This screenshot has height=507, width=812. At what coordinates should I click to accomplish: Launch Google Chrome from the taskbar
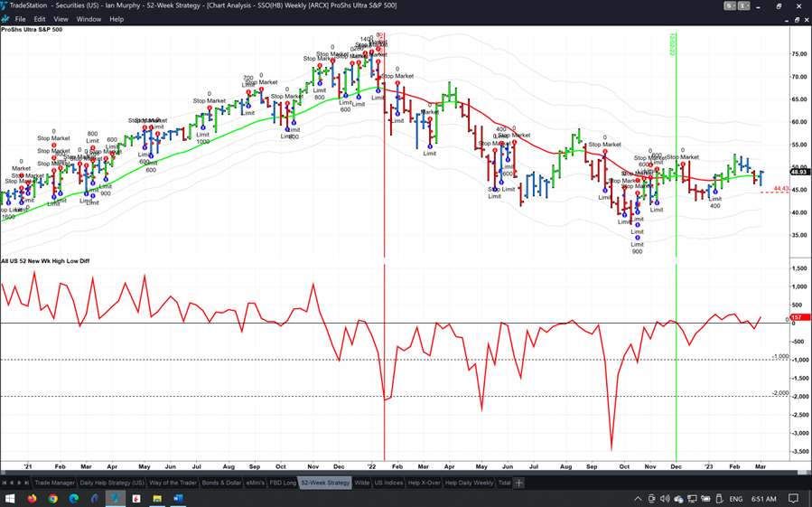(53, 498)
